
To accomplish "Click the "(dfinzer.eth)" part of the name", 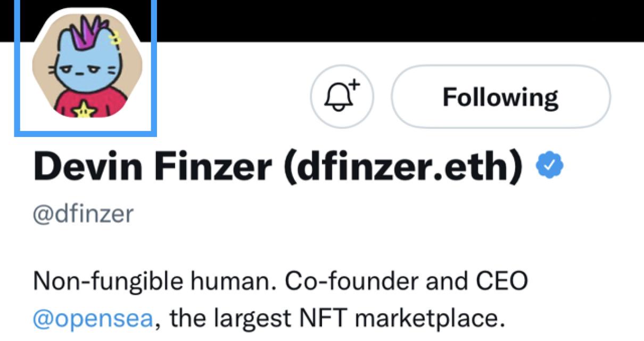I will pos(402,167).
